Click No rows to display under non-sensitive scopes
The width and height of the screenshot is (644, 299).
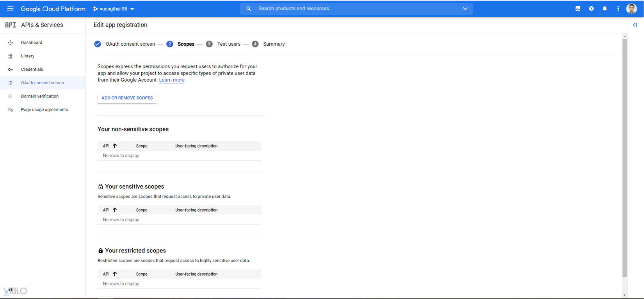tap(121, 156)
